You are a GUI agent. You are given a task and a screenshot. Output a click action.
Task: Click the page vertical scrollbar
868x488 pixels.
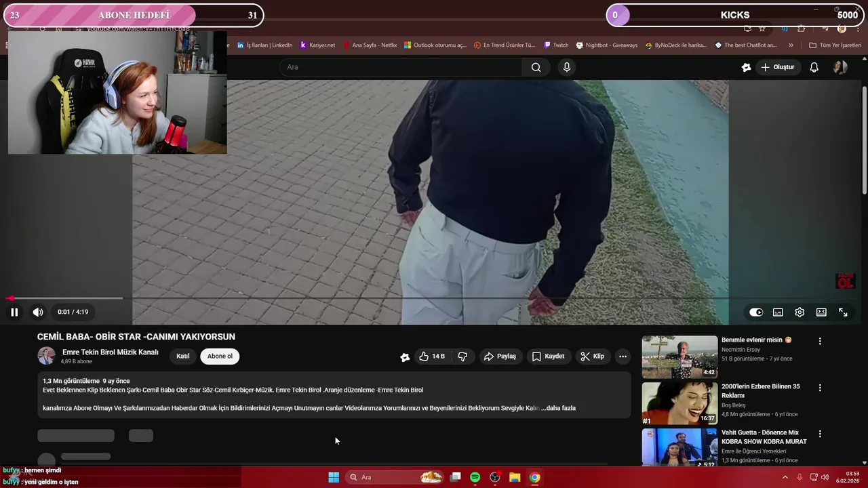point(865,139)
